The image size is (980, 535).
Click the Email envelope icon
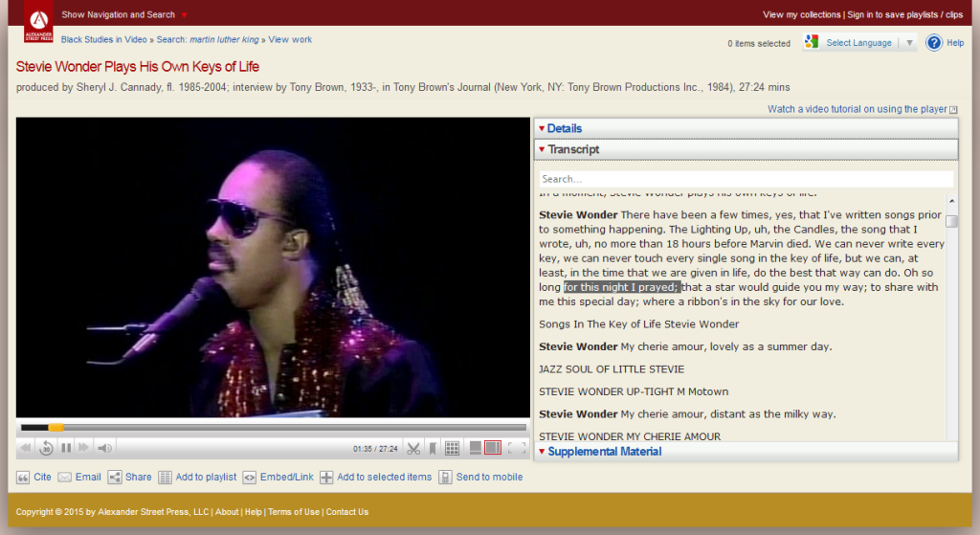click(64, 478)
